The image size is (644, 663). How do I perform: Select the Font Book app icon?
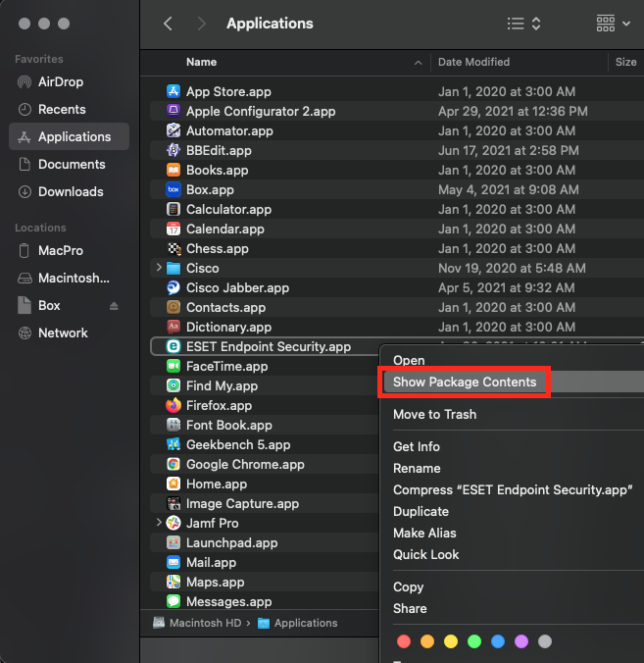click(x=173, y=425)
